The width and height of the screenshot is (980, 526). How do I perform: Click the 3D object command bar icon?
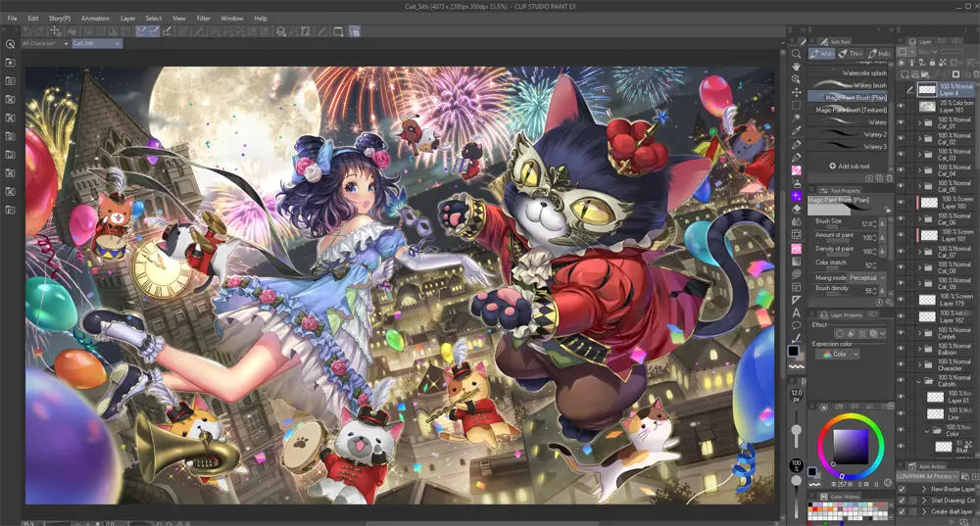pyautogui.click(x=281, y=31)
